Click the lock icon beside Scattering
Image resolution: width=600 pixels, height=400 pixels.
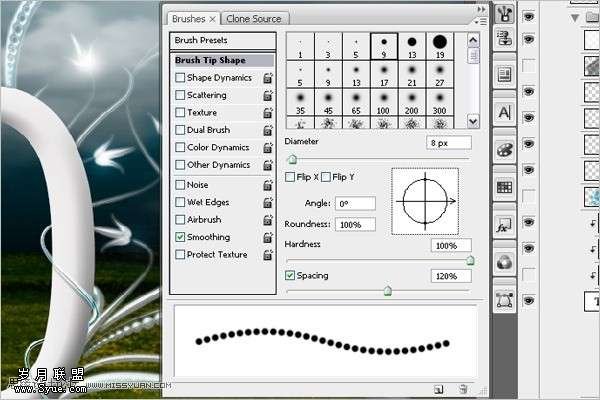[268, 95]
